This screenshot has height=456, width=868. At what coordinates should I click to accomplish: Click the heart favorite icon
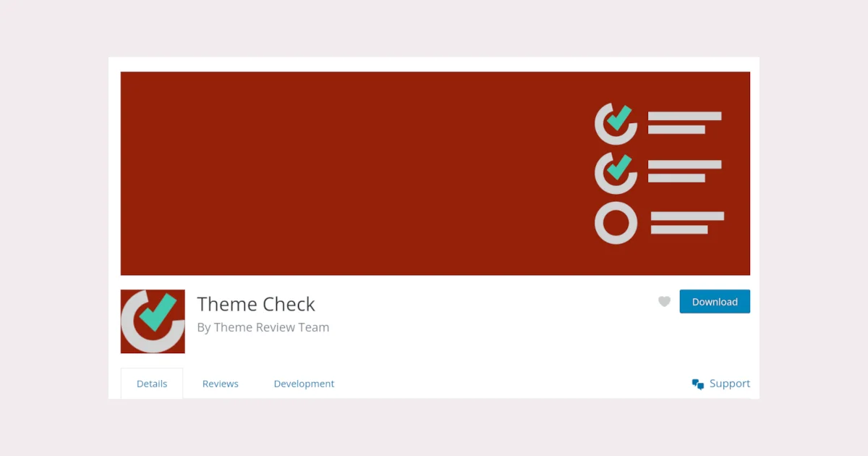(x=664, y=302)
